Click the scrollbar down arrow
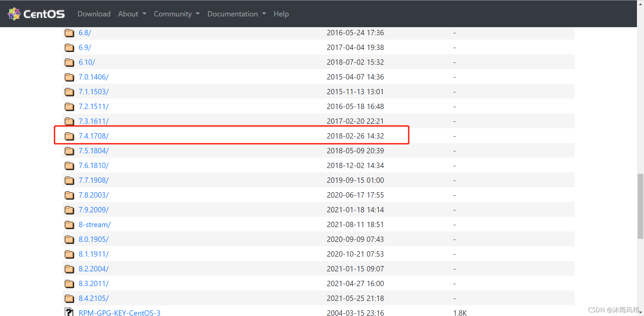This screenshot has width=644, height=316. (640, 313)
